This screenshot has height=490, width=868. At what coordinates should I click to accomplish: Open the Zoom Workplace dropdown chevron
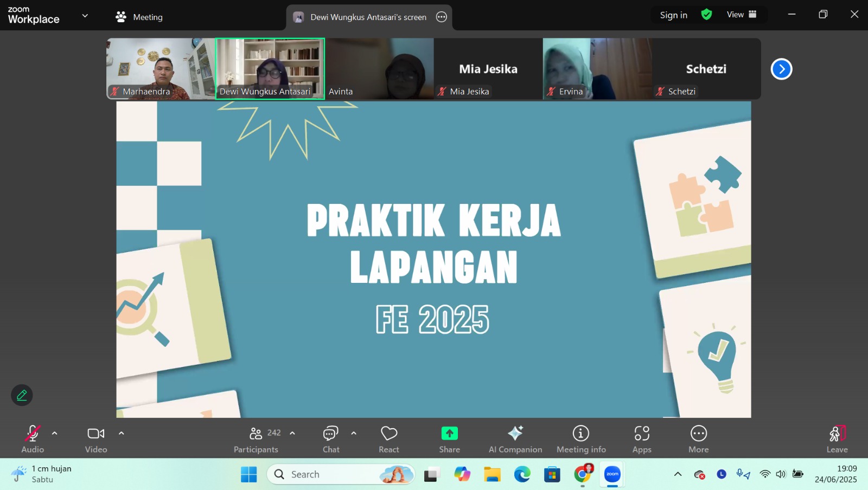click(85, 16)
